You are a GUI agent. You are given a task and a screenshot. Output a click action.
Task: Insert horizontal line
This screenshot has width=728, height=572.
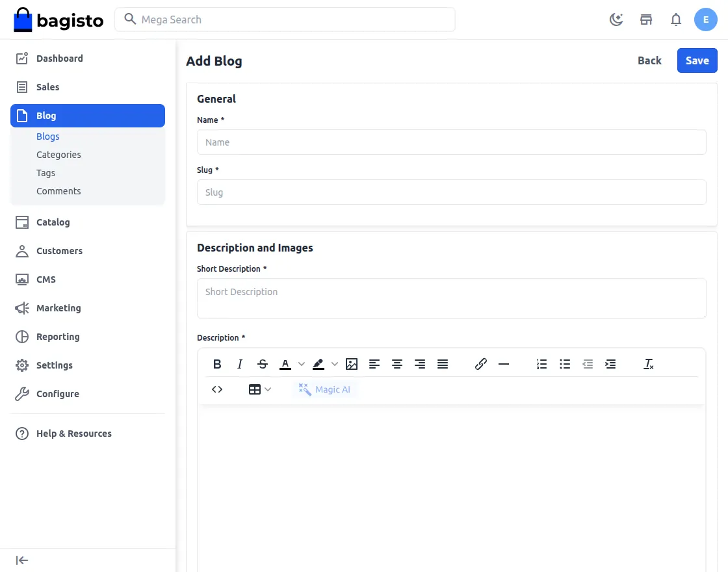pos(504,364)
